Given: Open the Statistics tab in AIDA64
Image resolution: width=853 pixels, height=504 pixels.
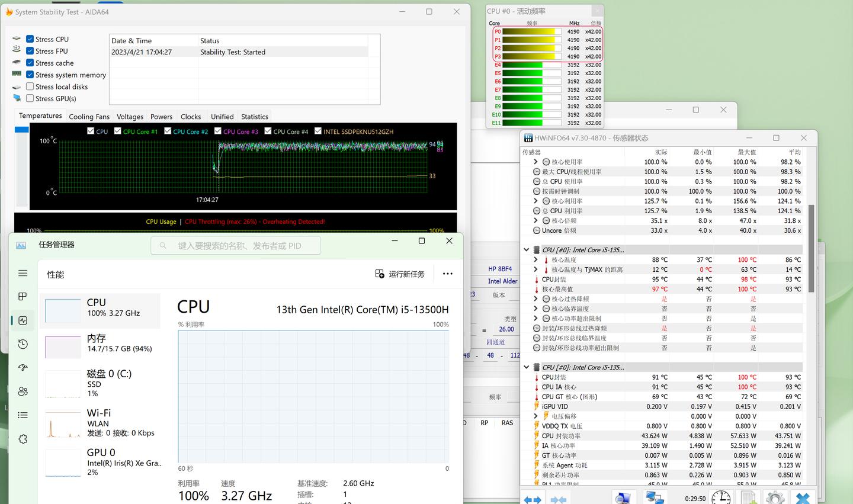Looking at the screenshot, I should pos(255,117).
